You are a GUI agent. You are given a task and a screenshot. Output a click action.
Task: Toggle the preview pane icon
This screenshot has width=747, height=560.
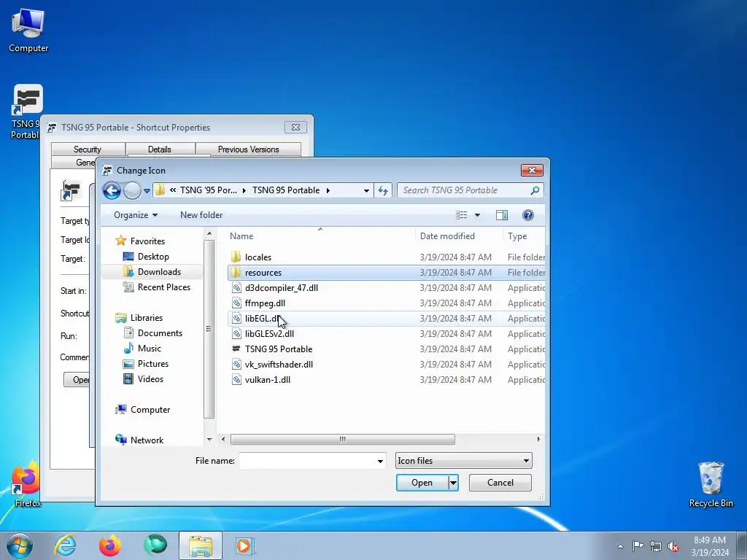coord(502,215)
